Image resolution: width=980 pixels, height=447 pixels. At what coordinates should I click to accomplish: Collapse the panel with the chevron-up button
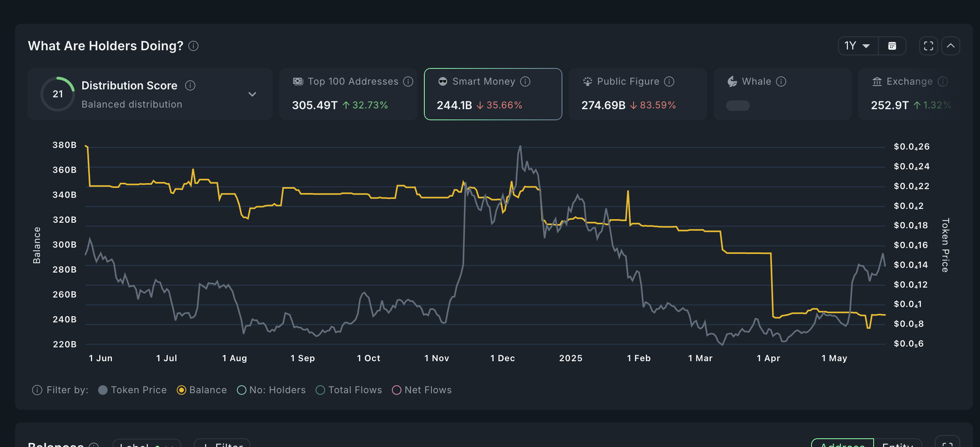pos(951,45)
